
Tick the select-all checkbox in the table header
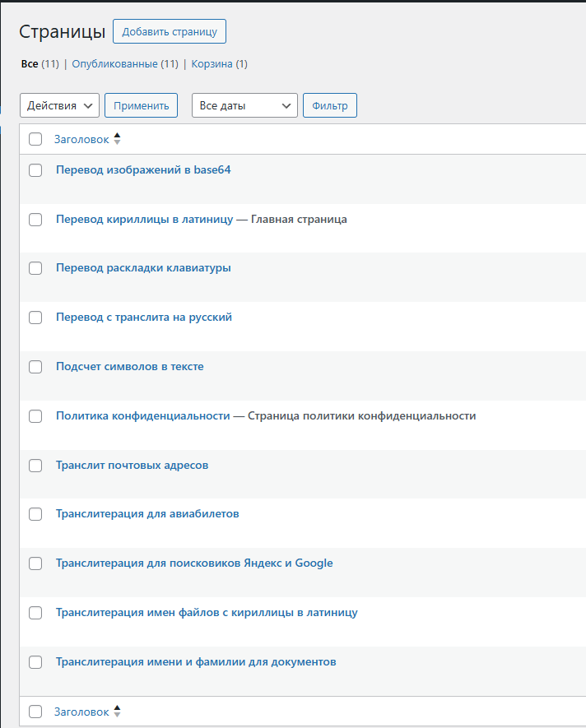pos(35,139)
